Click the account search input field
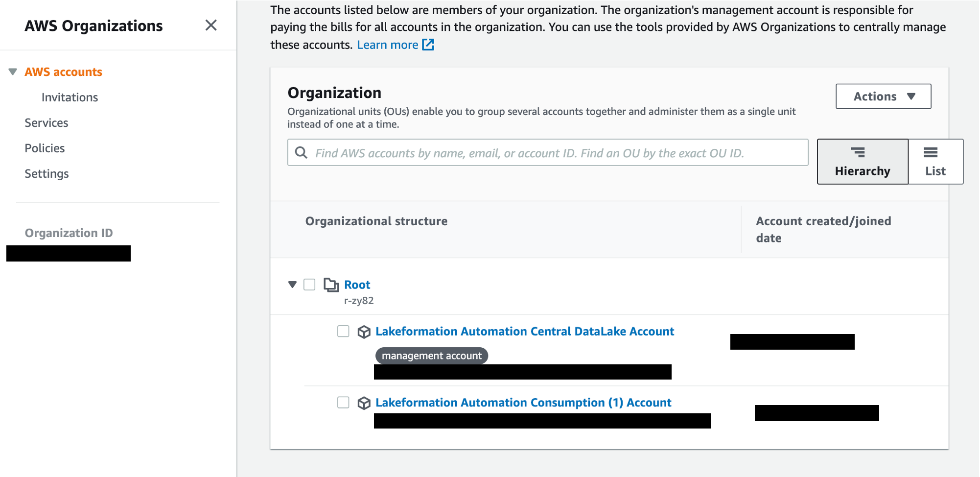 [x=547, y=153]
